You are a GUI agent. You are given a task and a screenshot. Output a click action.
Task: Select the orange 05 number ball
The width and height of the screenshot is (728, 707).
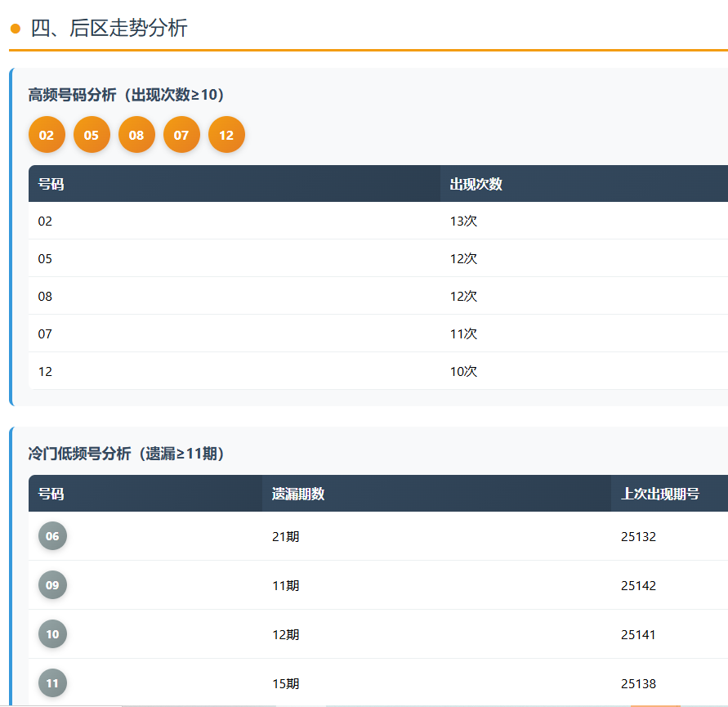(x=92, y=135)
